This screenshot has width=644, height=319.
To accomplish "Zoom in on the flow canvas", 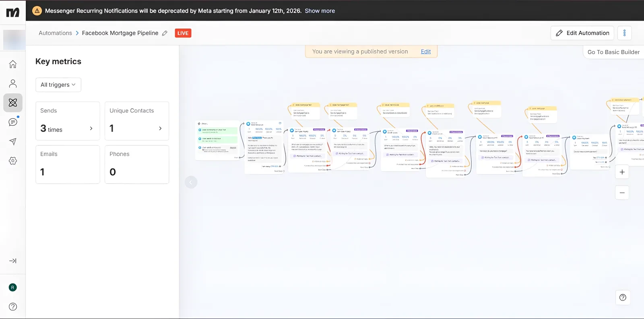I will 622,172.
